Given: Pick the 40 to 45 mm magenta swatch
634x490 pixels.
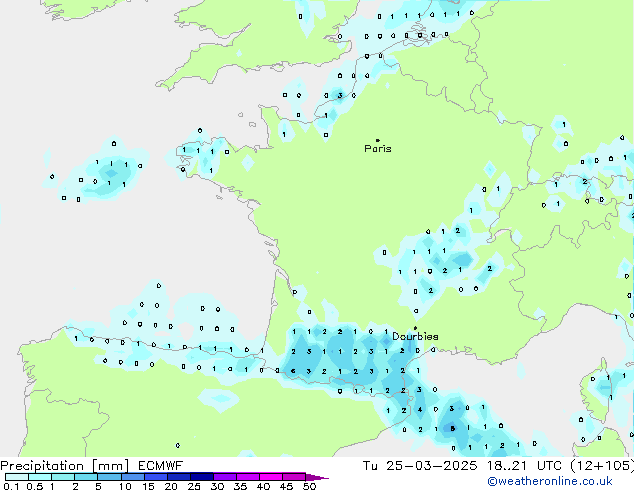Looking at the screenshot, I should [x=271, y=477].
